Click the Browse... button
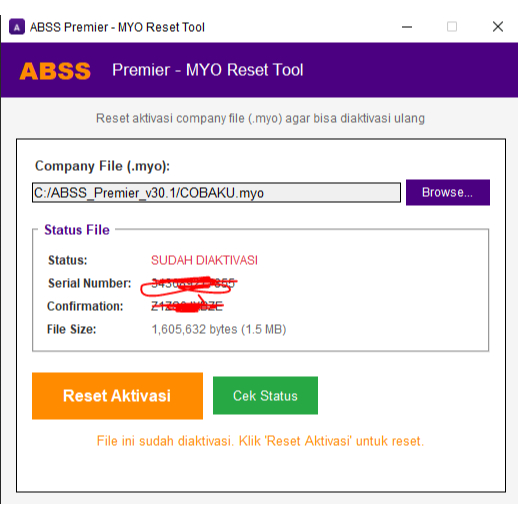The width and height of the screenshot is (518, 518). pyautogui.click(x=448, y=192)
